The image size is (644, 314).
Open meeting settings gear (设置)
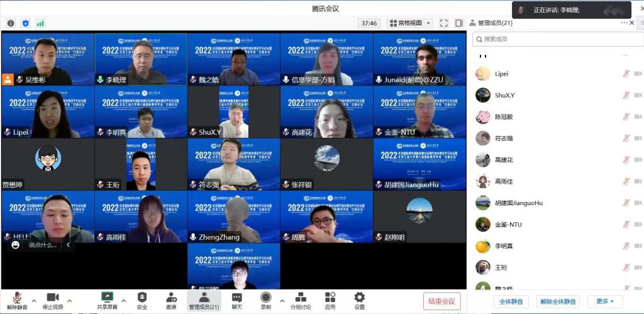tap(359, 300)
